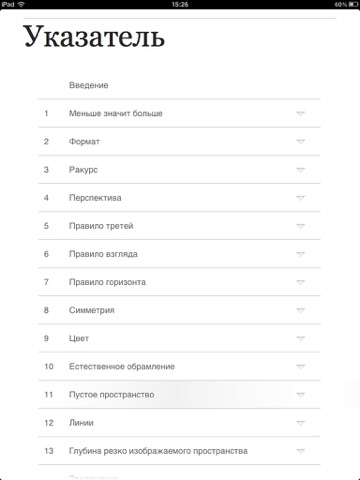Open chapter 5 Правило третей

pyautogui.click(x=101, y=226)
